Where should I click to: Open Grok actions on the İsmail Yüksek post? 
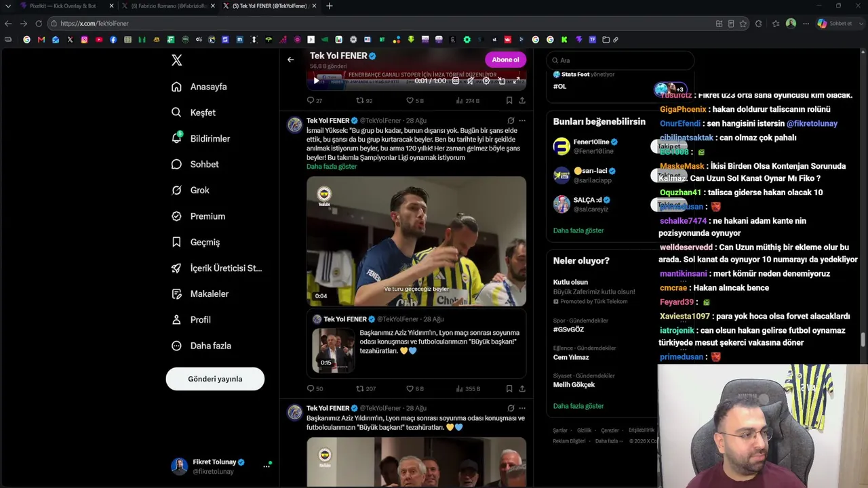tap(511, 121)
